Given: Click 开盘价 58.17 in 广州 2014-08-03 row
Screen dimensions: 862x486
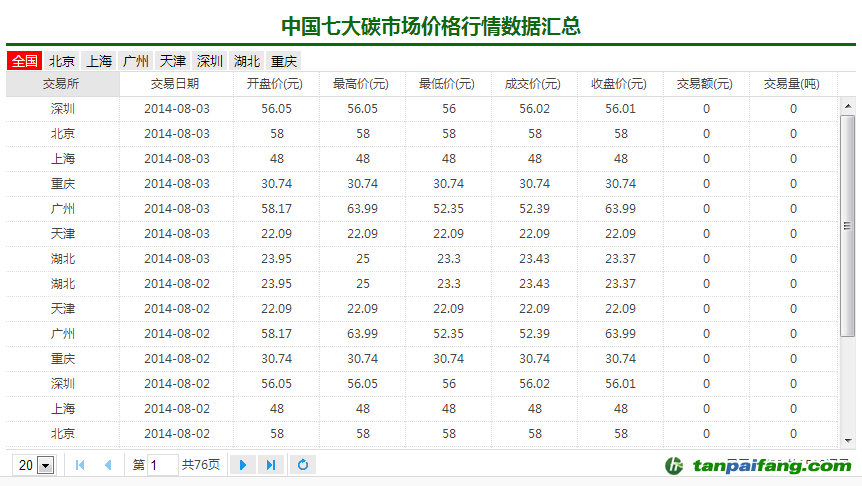Looking at the screenshot, I should tap(277, 209).
